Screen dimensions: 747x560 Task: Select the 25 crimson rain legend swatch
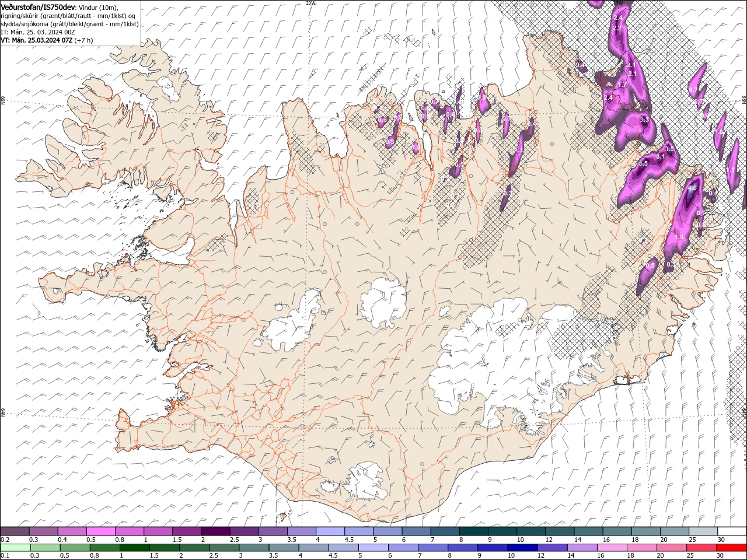point(701,548)
